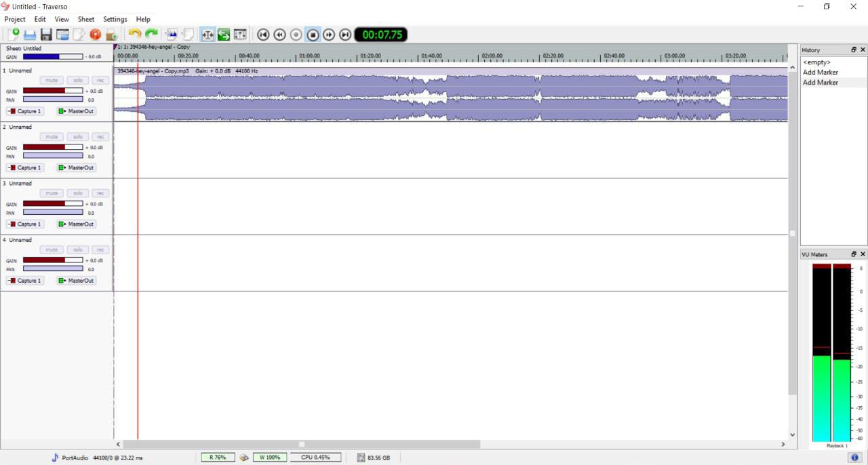Open the Help menu
Screen dimensions: 868x465
[143, 19]
